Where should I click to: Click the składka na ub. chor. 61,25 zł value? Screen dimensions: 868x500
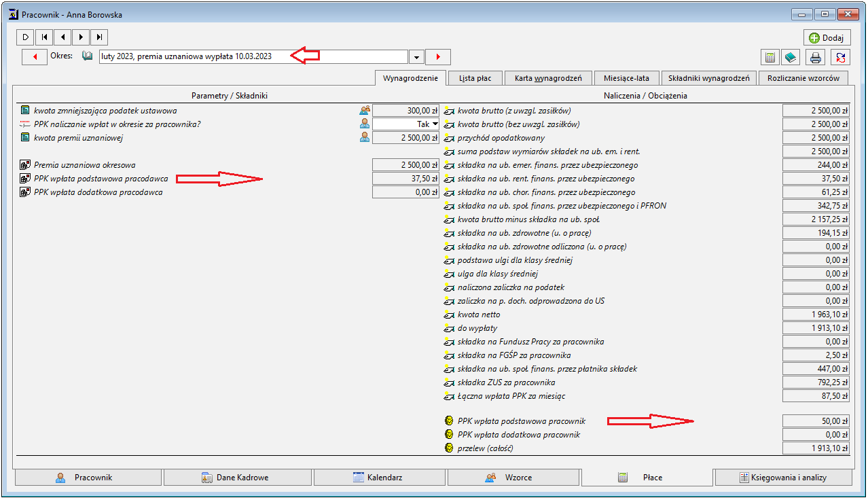pos(816,192)
